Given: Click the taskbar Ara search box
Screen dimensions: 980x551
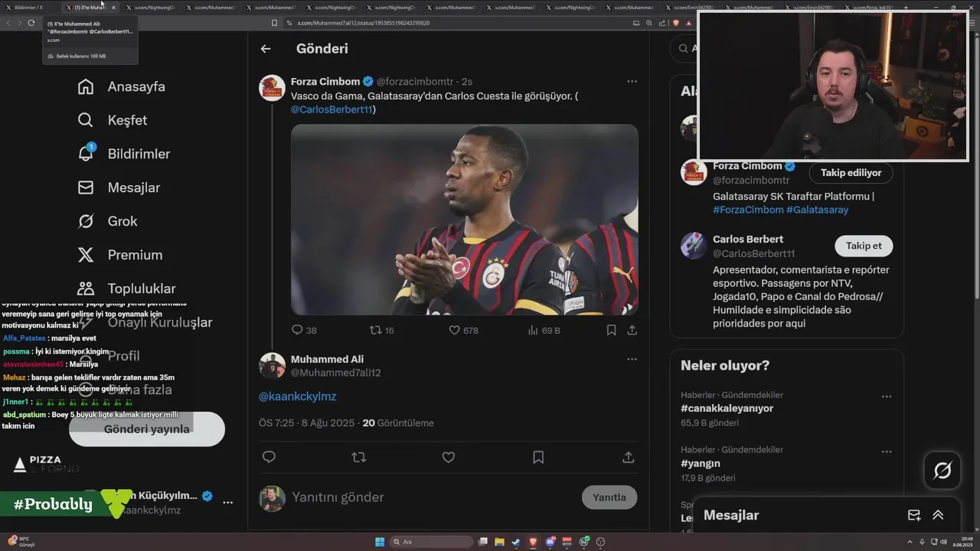Looking at the screenshot, I should [432, 542].
